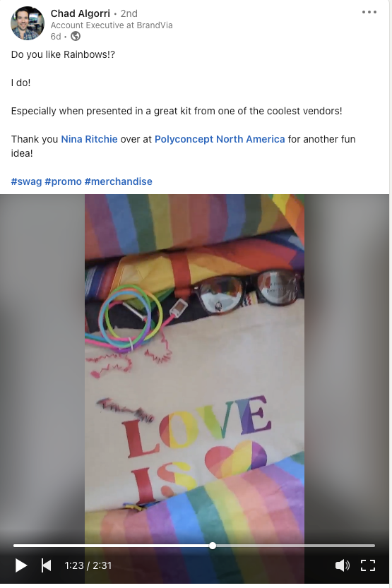Play the video
The height and width of the screenshot is (588, 392).
click(21, 565)
